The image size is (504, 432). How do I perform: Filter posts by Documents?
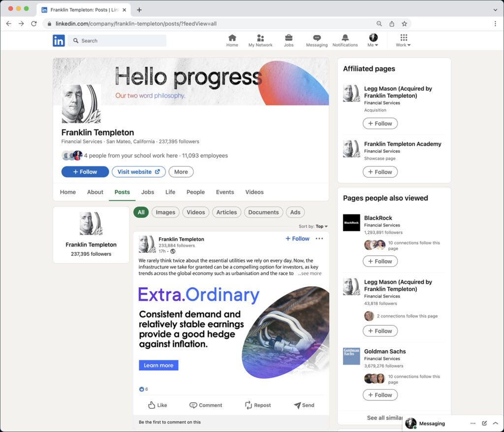click(264, 212)
